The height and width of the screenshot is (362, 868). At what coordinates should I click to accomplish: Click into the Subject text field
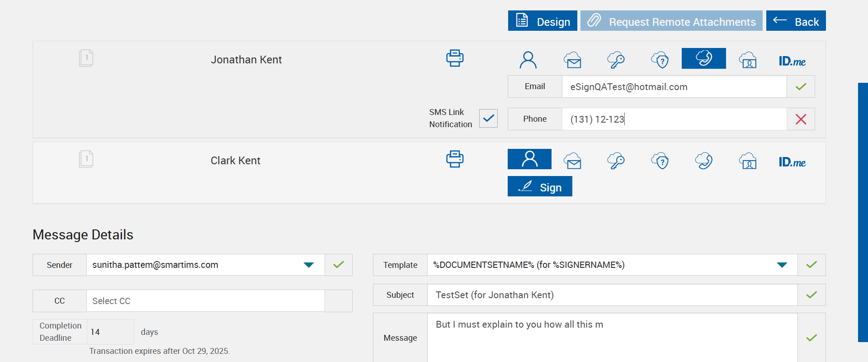612,295
